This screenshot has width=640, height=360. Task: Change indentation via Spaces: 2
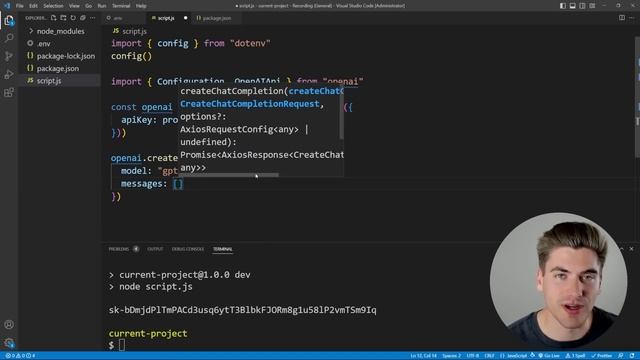(451, 356)
